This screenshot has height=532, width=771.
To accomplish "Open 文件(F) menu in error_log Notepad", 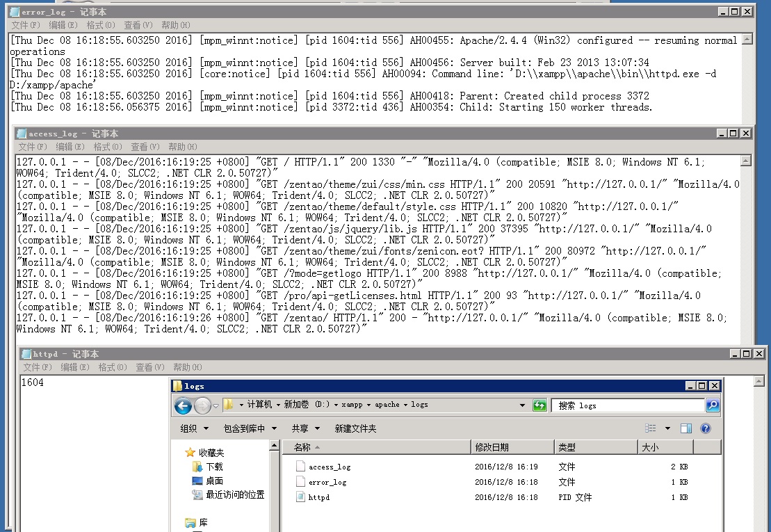I will 26,25.
